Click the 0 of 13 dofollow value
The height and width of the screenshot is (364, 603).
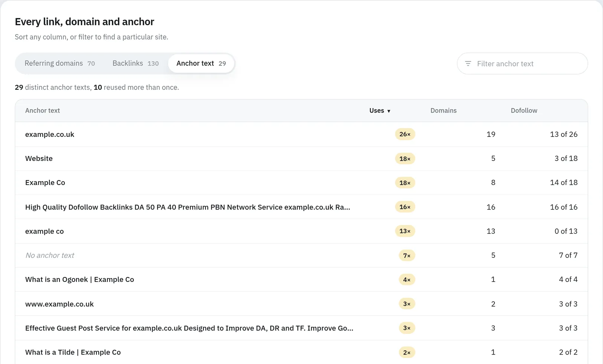tap(566, 231)
